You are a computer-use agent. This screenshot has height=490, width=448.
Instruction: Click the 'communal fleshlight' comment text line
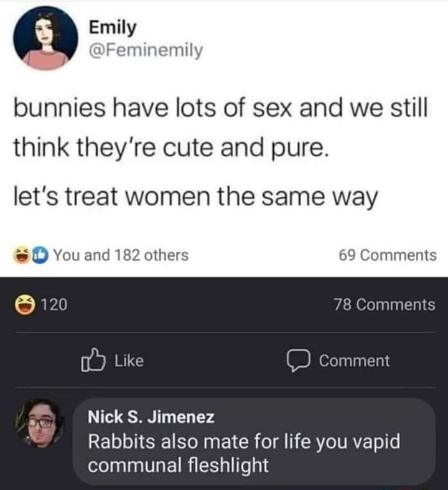[x=178, y=465]
